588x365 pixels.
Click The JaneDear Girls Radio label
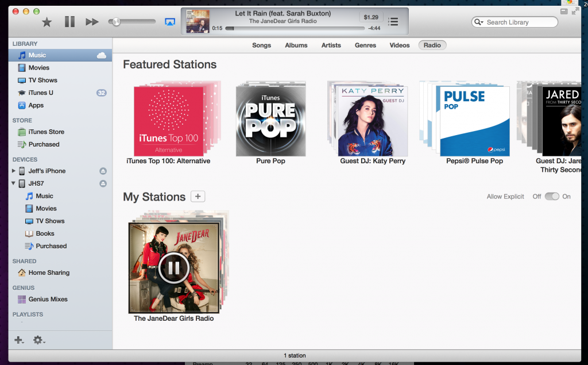coord(173,318)
